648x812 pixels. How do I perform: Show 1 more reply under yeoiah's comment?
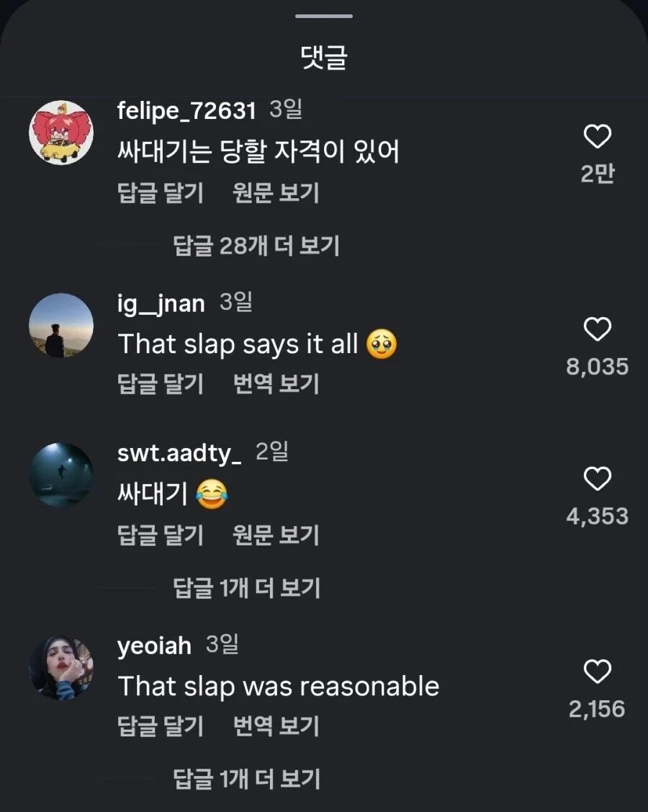(x=247, y=779)
